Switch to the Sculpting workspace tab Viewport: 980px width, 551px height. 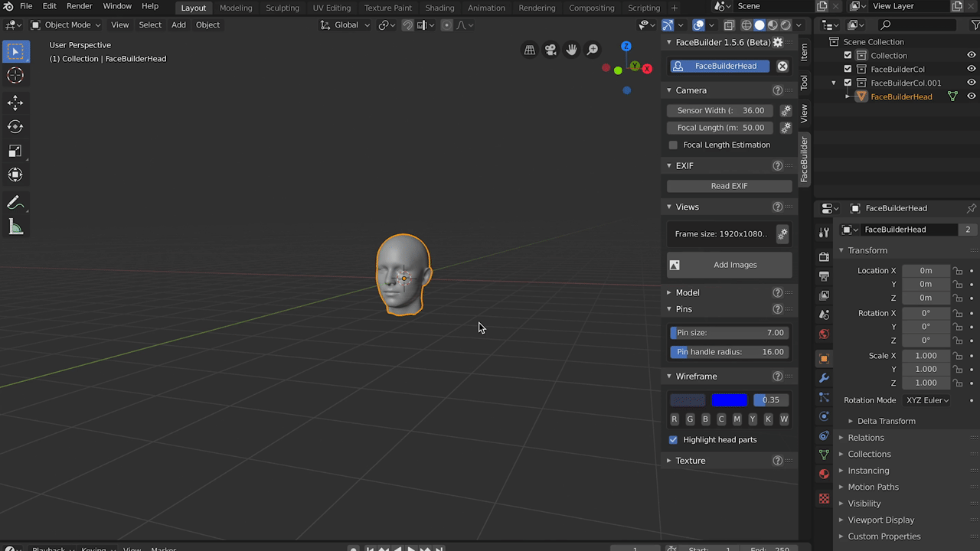282,8
